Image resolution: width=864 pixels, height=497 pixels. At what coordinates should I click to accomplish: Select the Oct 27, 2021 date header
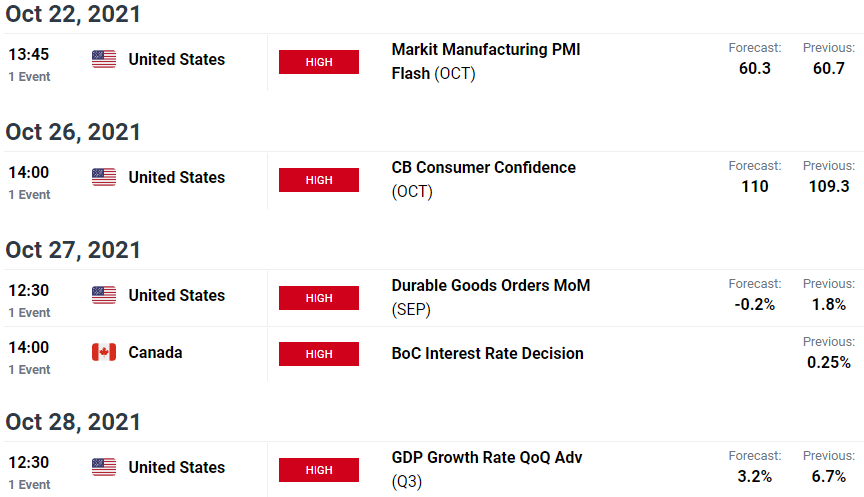73,250
